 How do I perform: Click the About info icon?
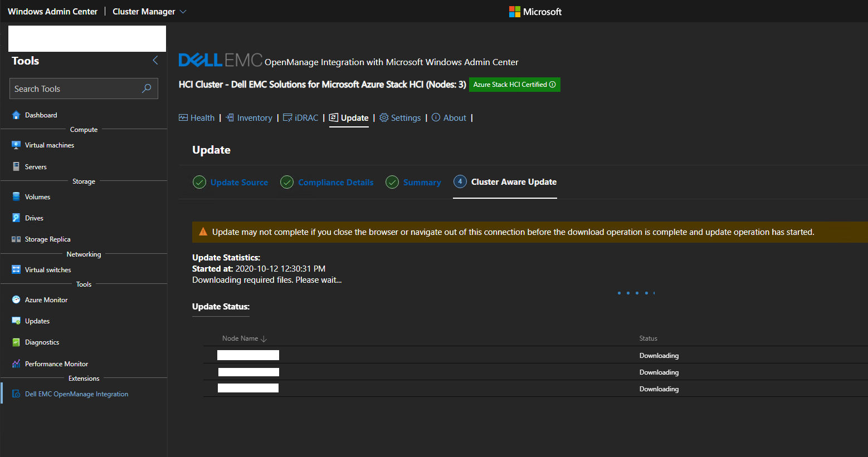click(x=436, y=117)
